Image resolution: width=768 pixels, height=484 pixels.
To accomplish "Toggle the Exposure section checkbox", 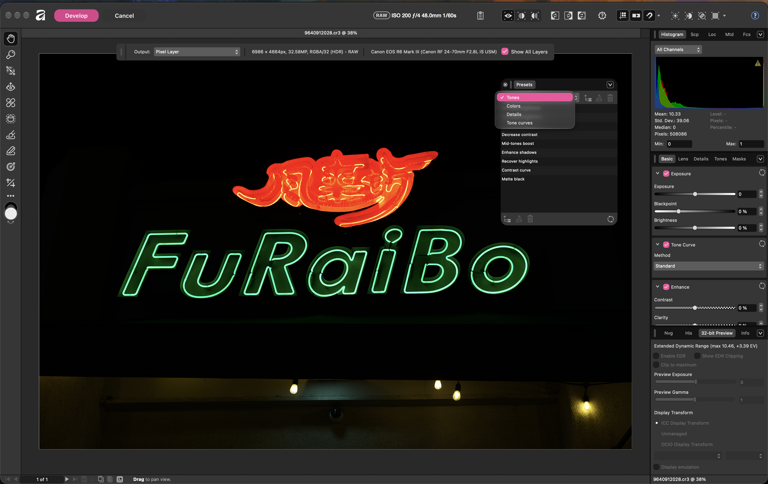I will coord(666,173).
